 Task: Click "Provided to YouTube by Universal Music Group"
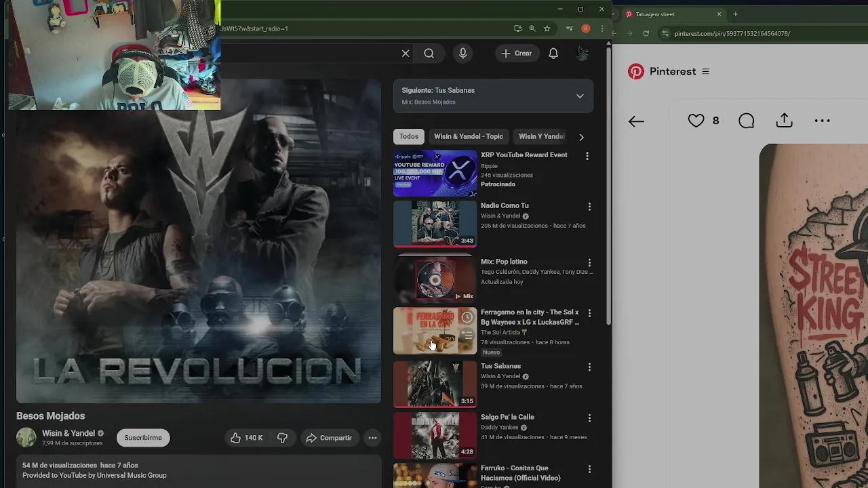coord(94,475)
